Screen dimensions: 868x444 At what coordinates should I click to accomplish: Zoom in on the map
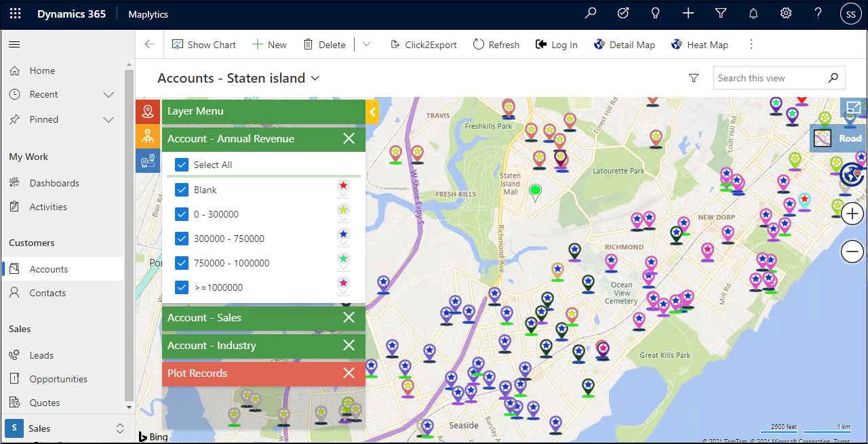[x=852, y=214]
